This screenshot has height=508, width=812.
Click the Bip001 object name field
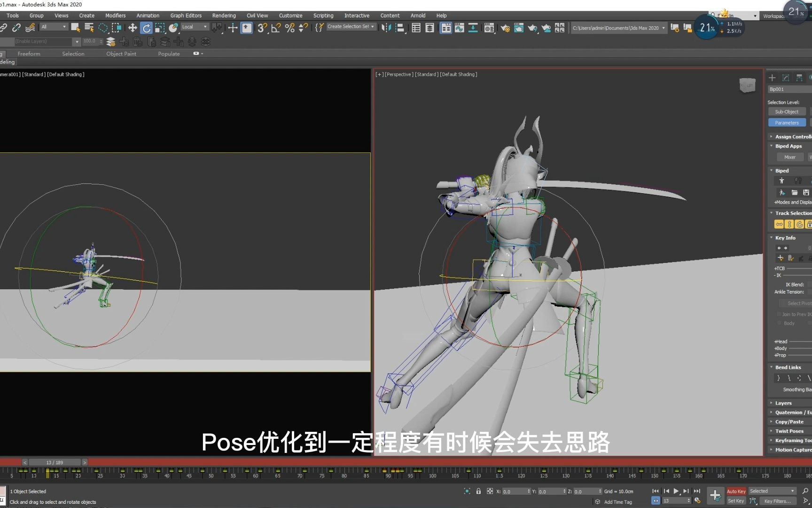tap(789, 89)
